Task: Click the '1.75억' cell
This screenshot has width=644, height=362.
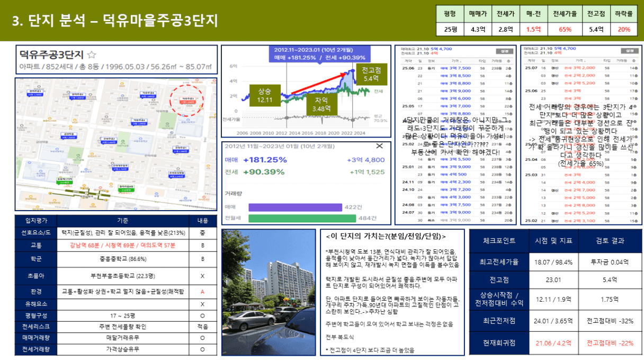Action: (610, 299)
